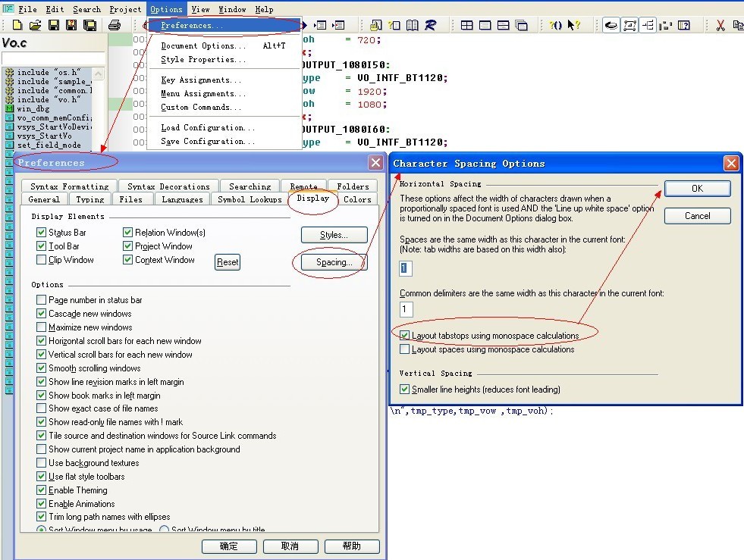This screenshot has height=560, width=744.
Task: Click the 帮助 button in Preferences
Action: tap(352, 546)
